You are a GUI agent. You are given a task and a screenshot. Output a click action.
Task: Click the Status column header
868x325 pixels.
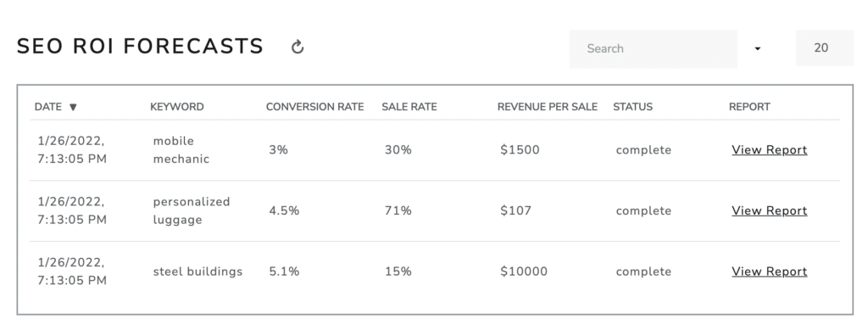[632, 107]
